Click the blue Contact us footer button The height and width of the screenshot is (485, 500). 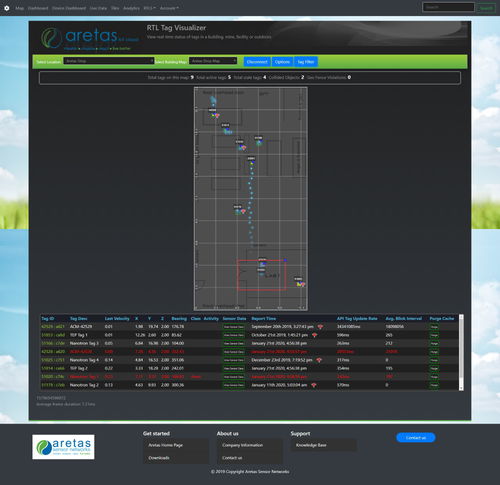[416, 438]
